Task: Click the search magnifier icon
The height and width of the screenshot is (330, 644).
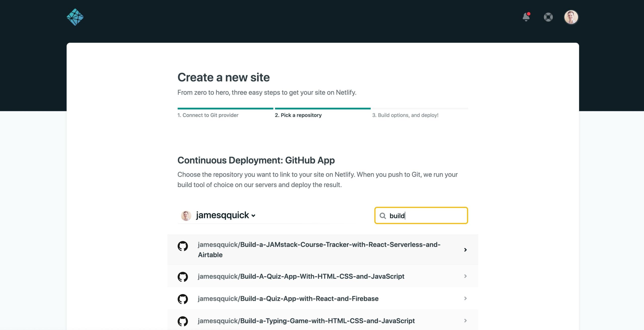Action: [x=383, y=215]
